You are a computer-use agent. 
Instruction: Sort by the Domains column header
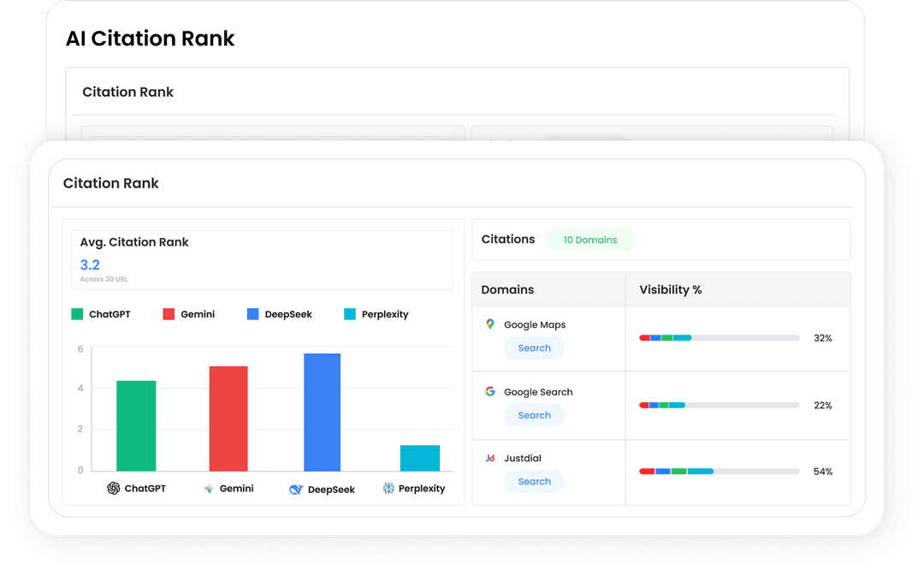coord(507,289)
